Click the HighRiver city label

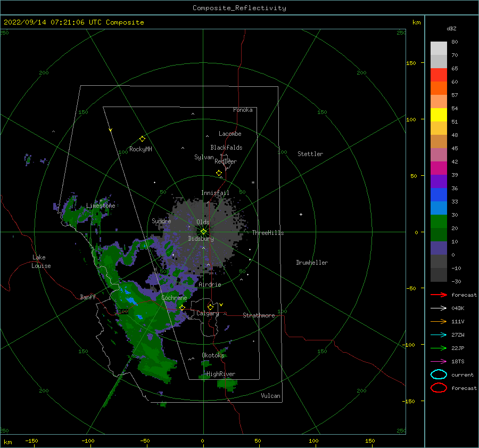pyautogui.click(x=221, y=374)
